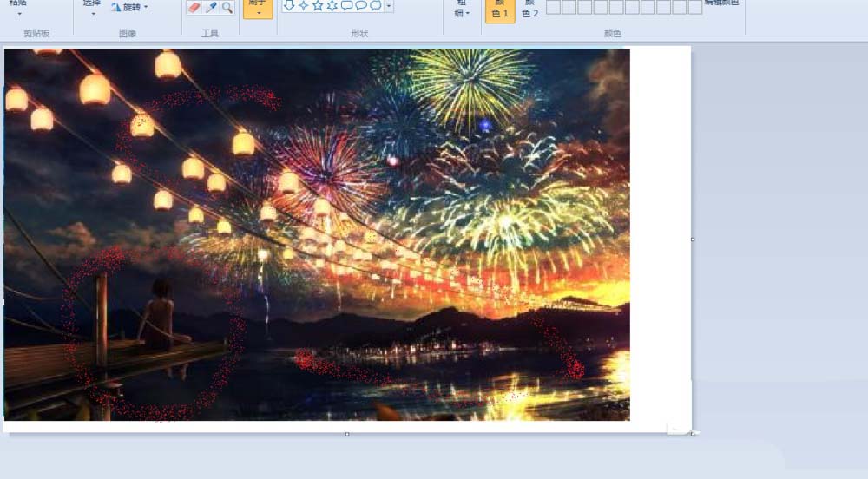868x479 pixels.
Task: Choose the cloud callout shape
Action: point(375,5)
